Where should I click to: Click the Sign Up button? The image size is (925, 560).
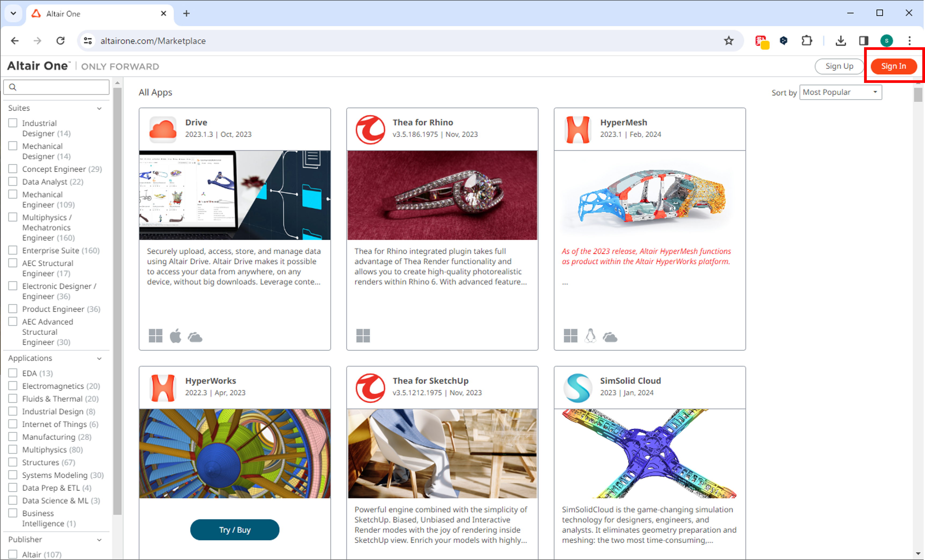click(x=839, y=67)
